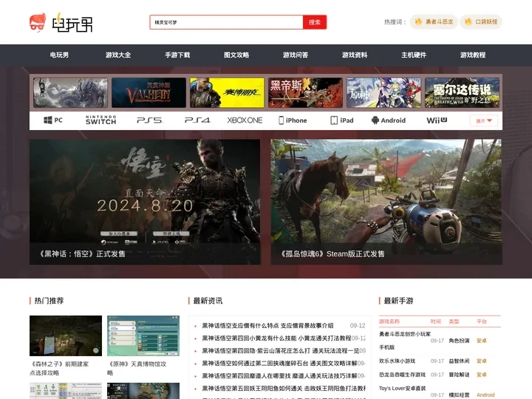Open news 黑神话悟空支应僧有什么特点
The height and width of the screenshot is (399, 532).
point(267,326)
